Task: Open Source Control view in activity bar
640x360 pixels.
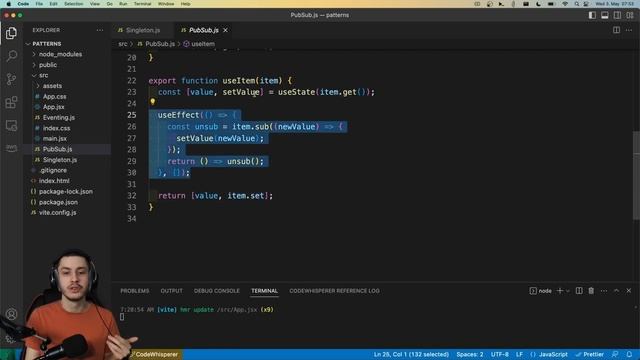Action: pyautogui.click(x=11, y=79)
